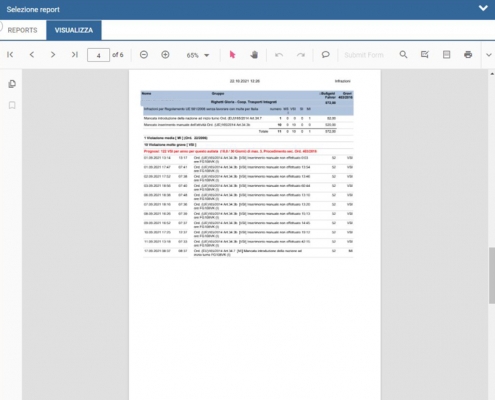Go to previous page
Screen dimensions: 495x400
32,55
